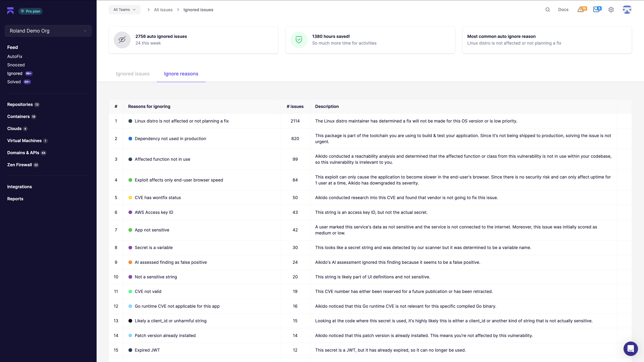Open Domains & APIs in the sidebar
Viewport: 644px width, 362px height.
click(23, 153)
